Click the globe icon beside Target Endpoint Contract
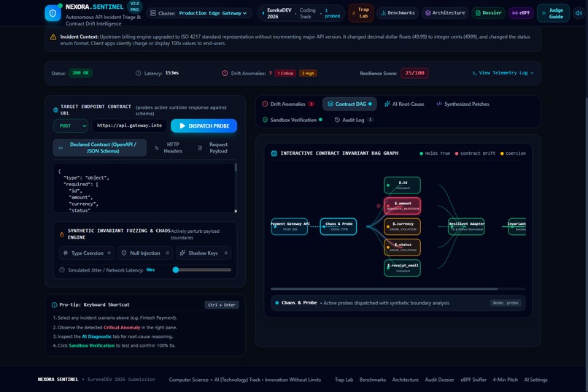 (x=55, y=110)
